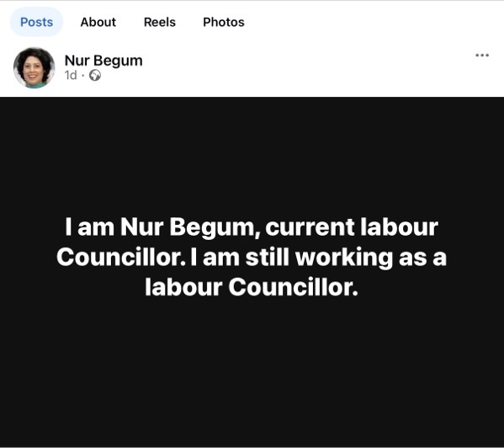Switch to the Reels tab

(x=159, y=22)
